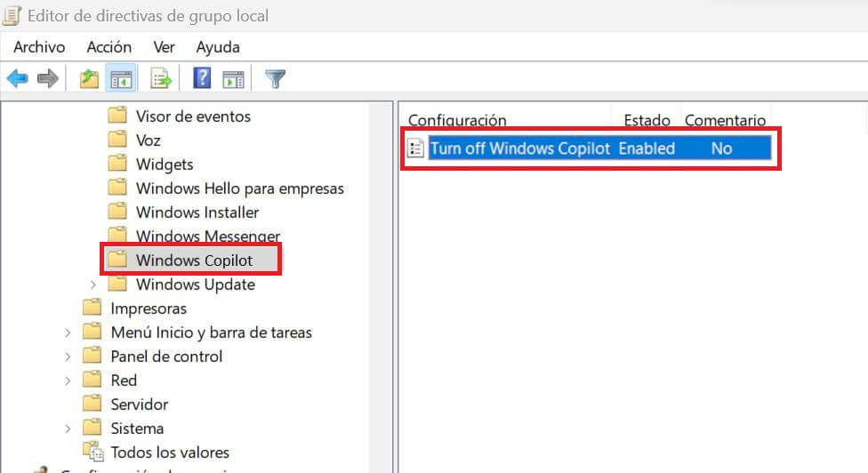Expand Menú Inicio y barra de tareas

click(x=68, y=333)
